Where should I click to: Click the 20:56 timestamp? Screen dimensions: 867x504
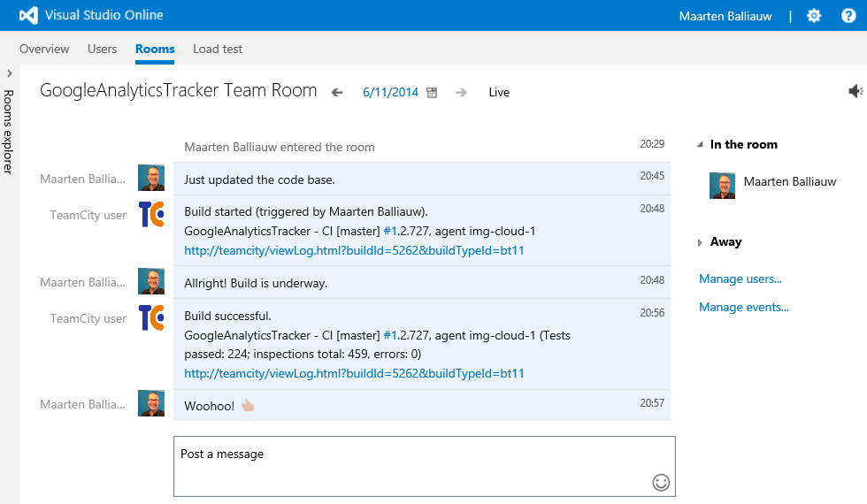click(x=652, y=312)
